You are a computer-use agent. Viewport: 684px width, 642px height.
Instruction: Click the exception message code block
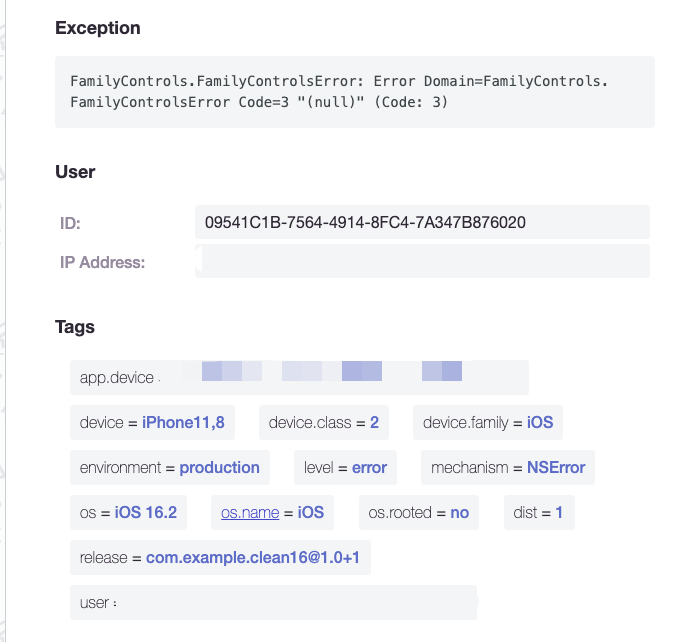(355, 92)
